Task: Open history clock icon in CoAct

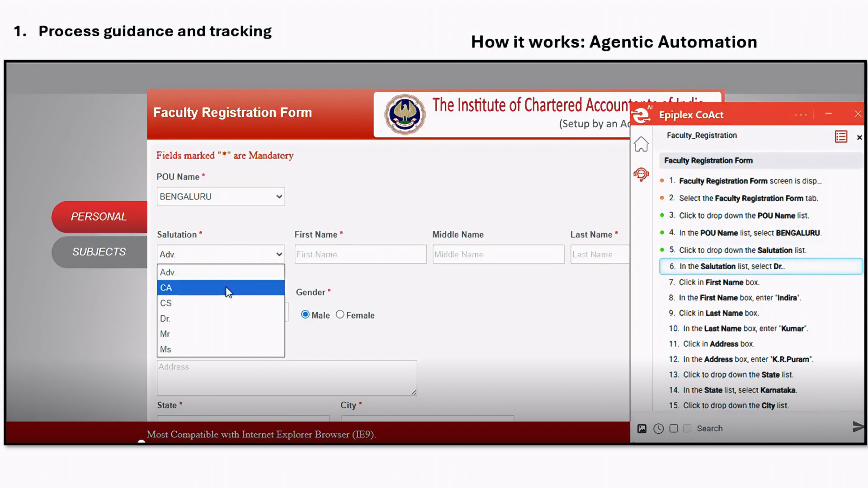Action: 658,428
